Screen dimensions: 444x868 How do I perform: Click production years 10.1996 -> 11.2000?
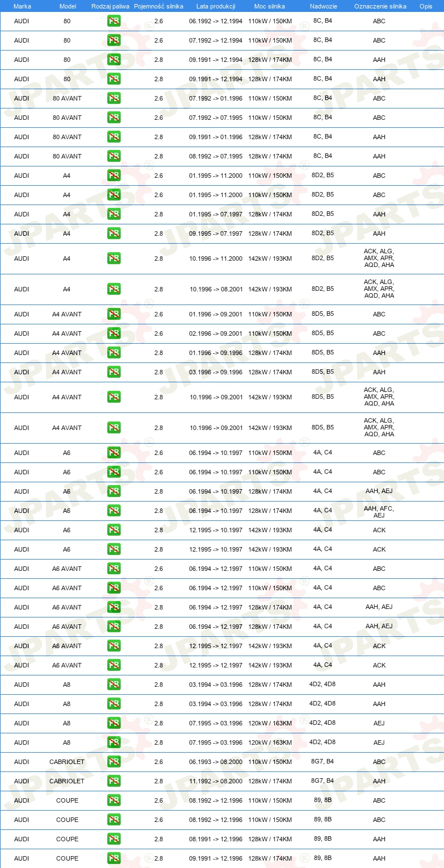(216, 258)
